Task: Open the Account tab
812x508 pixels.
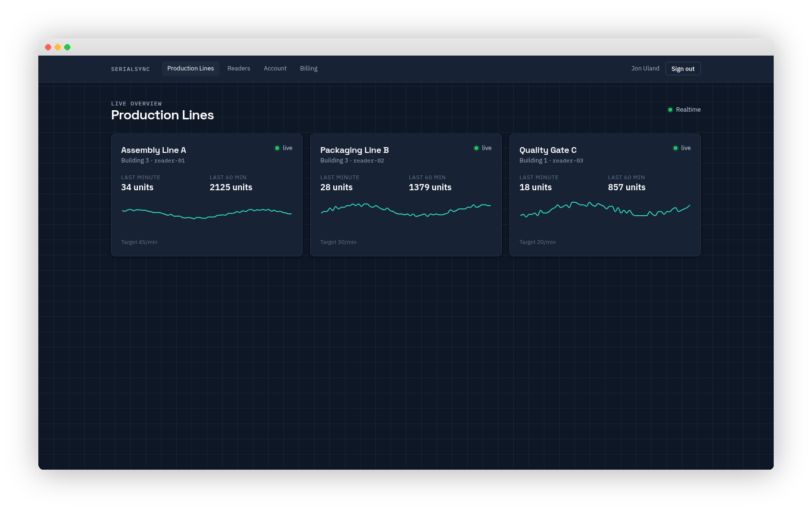Action: point(275,69)
